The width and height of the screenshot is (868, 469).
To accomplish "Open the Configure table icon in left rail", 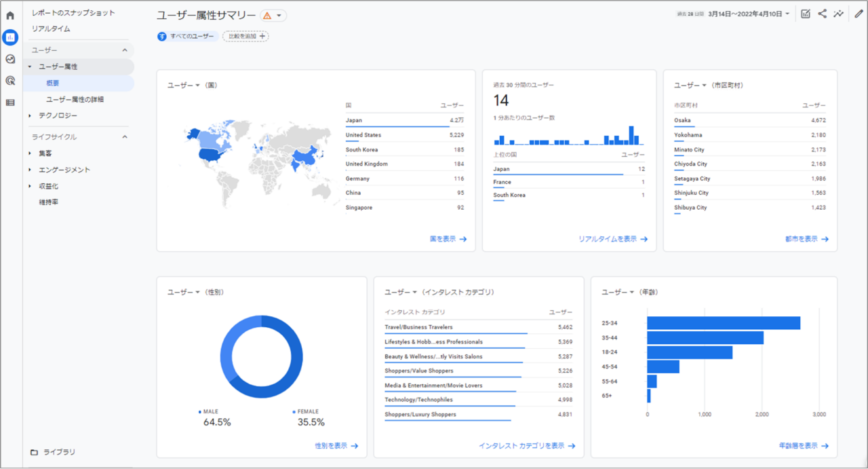I will 10,102.
